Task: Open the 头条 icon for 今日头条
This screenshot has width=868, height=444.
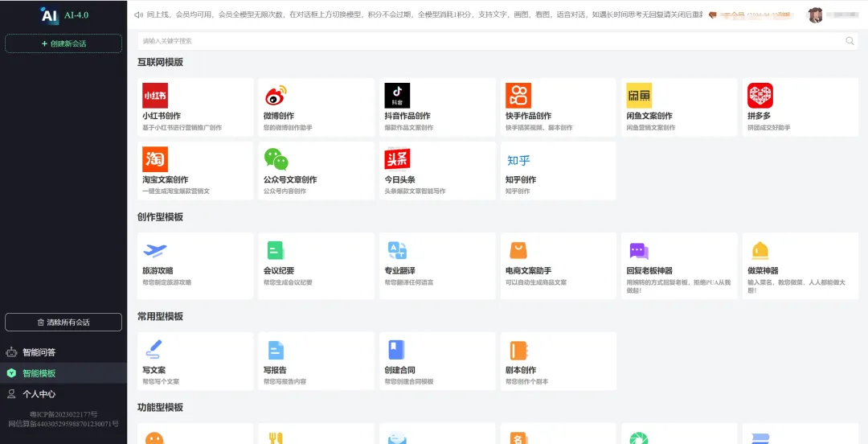Action: tap(398, 159)
